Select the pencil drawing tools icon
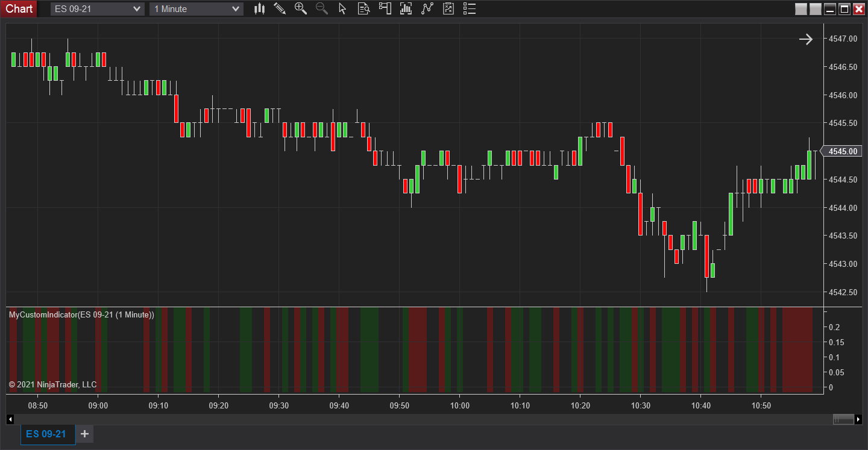The width and height of the screenshot is (868, 450). point(280,8)
